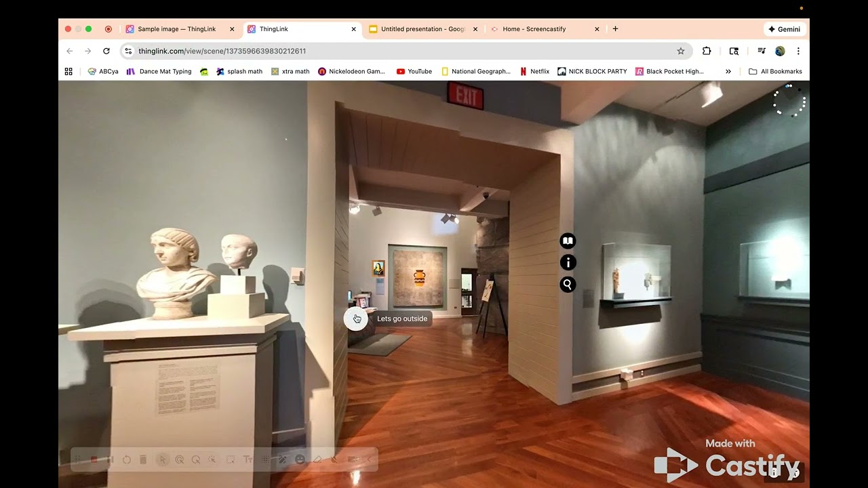Select the pen drawing tool

pos(282,460)
